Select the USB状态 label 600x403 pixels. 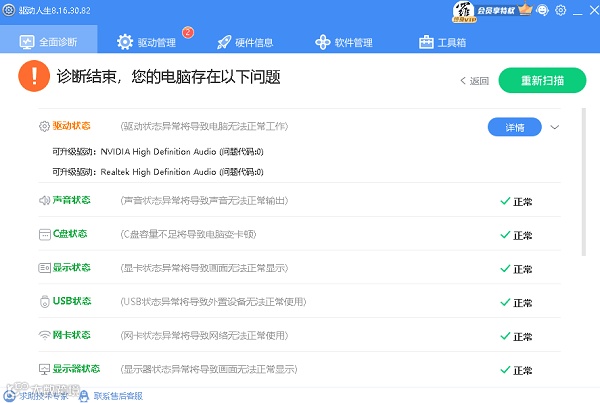point(72,301)
